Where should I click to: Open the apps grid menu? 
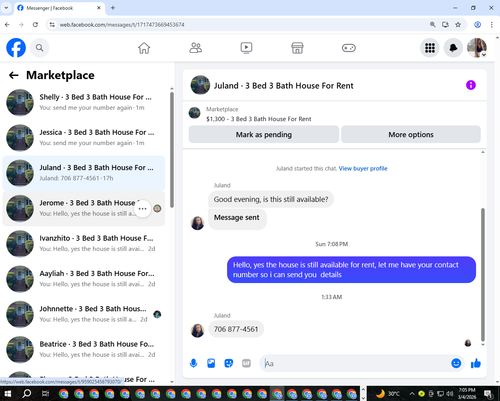tap(430, 48)
